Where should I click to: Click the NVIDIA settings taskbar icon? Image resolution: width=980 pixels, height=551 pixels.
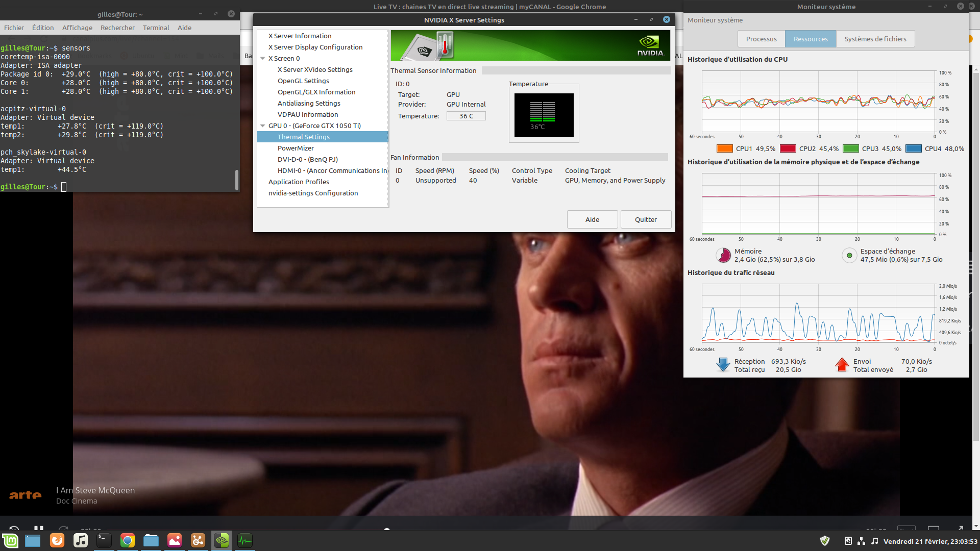pos(222,540)
